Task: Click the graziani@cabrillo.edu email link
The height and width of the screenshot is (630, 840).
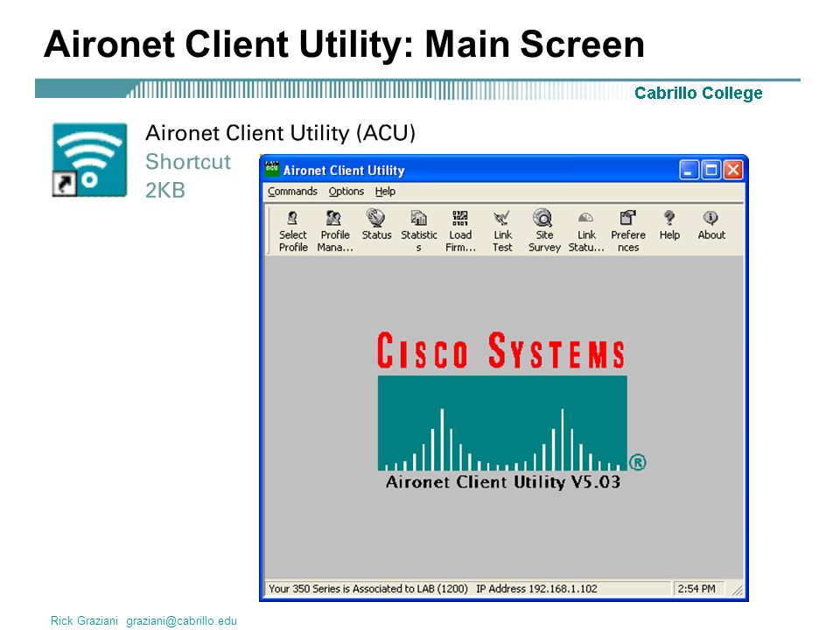Action: point(182,621)
